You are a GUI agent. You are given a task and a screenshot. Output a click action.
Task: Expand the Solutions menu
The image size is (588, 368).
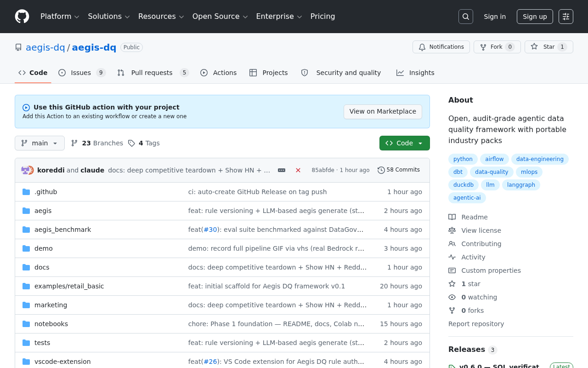(109, 17)
